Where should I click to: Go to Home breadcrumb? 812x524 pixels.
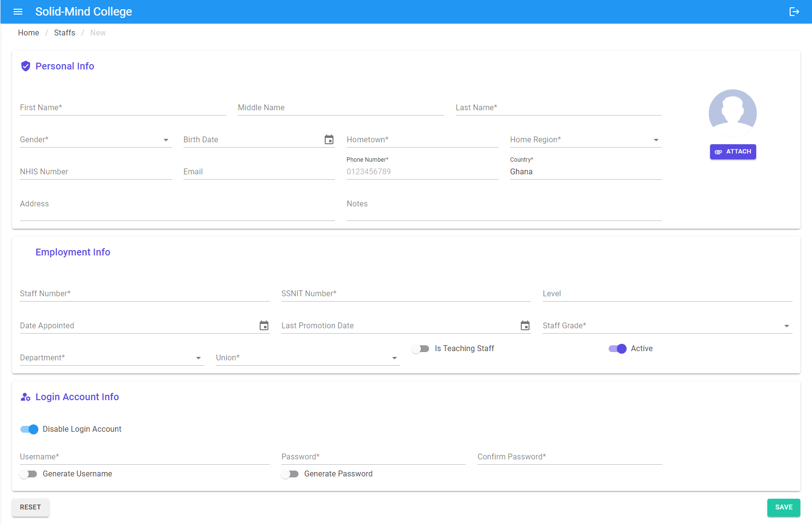point(29,33)
